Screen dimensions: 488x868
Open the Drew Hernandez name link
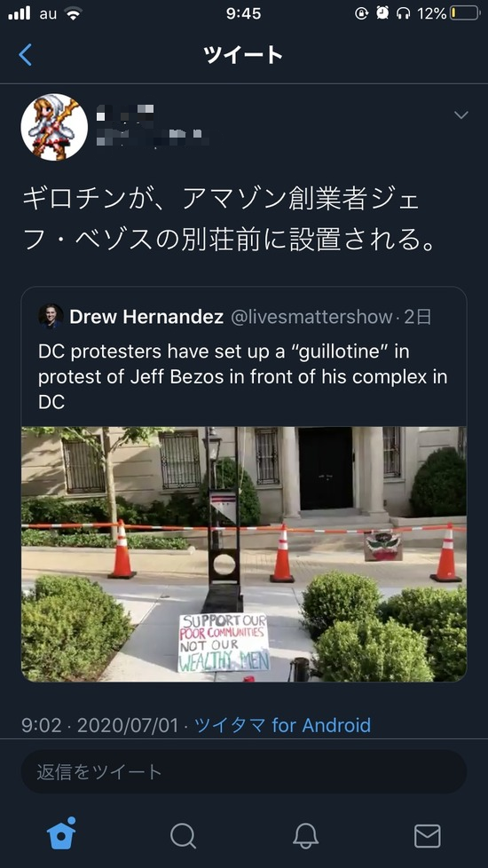click(x=146, y=317)
